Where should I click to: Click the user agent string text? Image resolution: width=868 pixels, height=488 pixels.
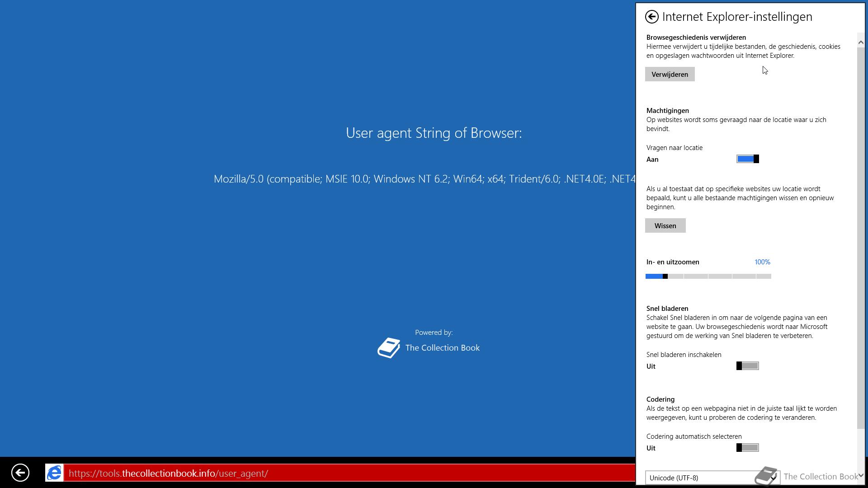coord(424,179)
